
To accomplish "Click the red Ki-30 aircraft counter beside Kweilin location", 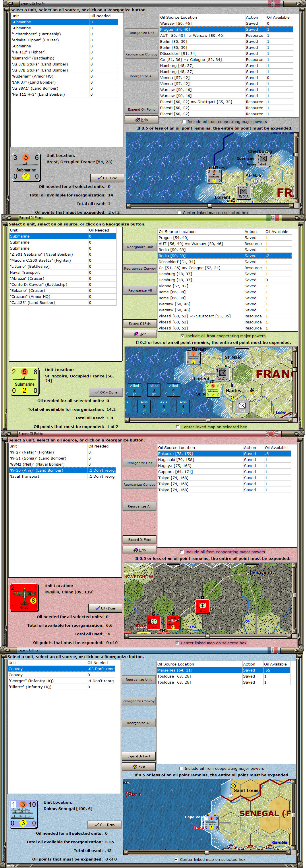I will pyautogui.click(x=24, y=598).
